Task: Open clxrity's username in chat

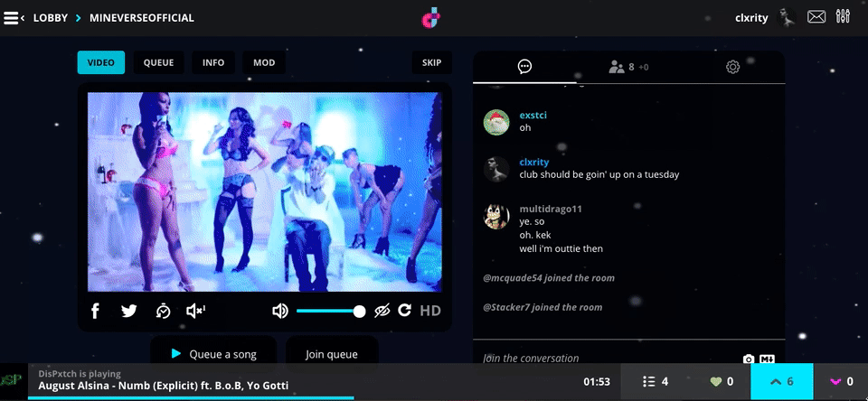Action: 534,162
